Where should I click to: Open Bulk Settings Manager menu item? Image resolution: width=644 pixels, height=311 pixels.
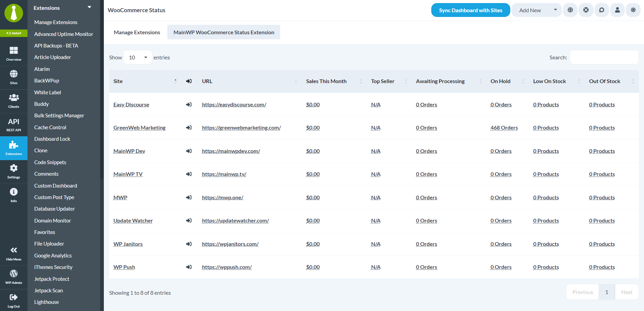coord(59,115)
